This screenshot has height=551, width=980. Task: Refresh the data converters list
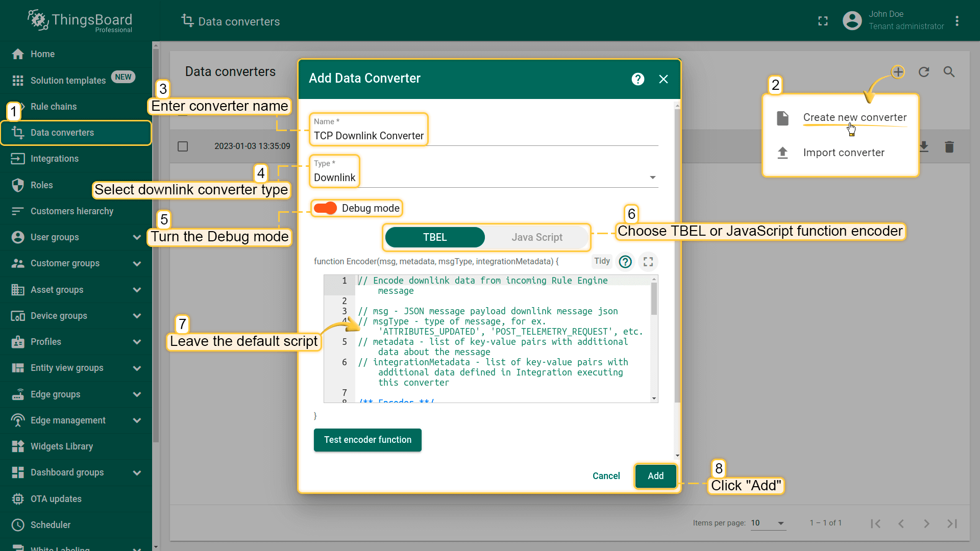[924, 72]
